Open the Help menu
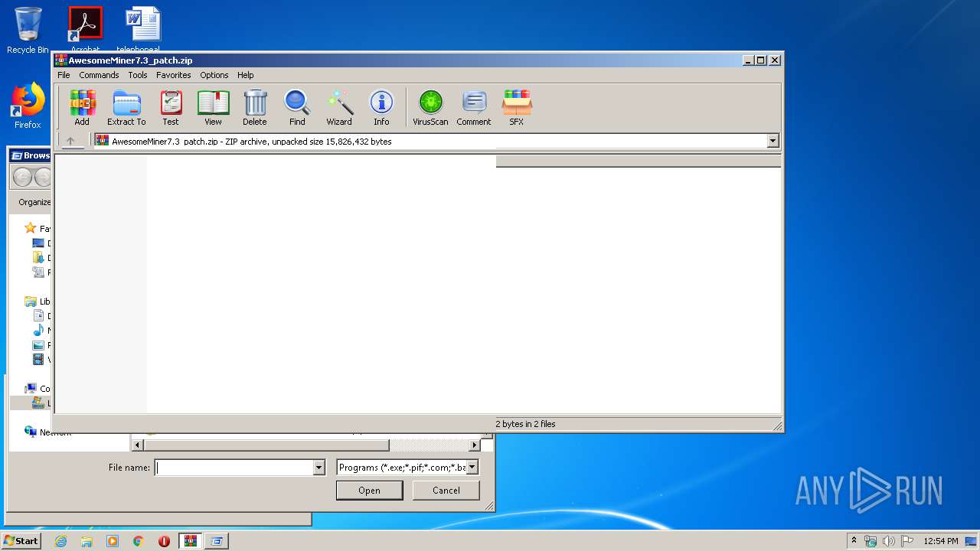 245,75
